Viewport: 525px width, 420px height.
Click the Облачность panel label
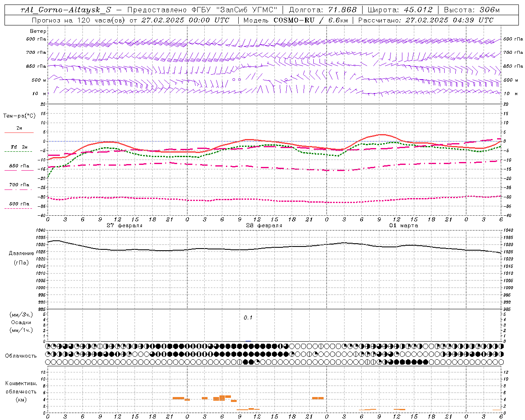tap(21, 356)
